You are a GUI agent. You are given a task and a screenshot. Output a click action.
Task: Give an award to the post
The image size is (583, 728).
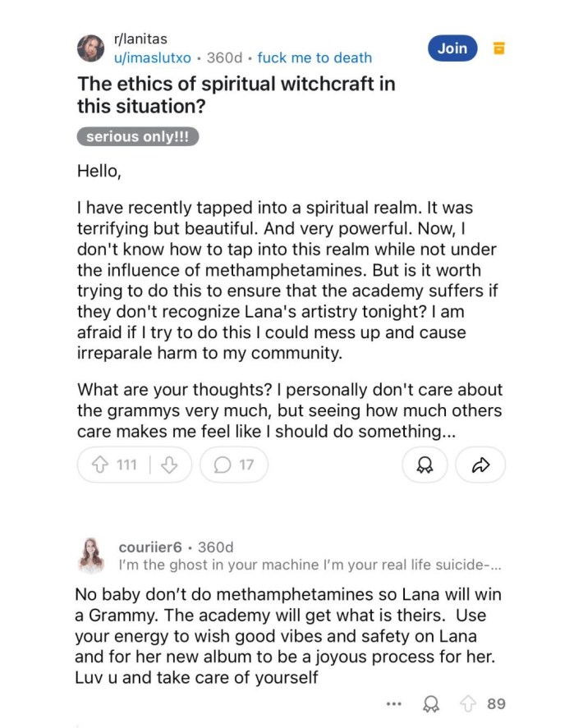point(425,465)
